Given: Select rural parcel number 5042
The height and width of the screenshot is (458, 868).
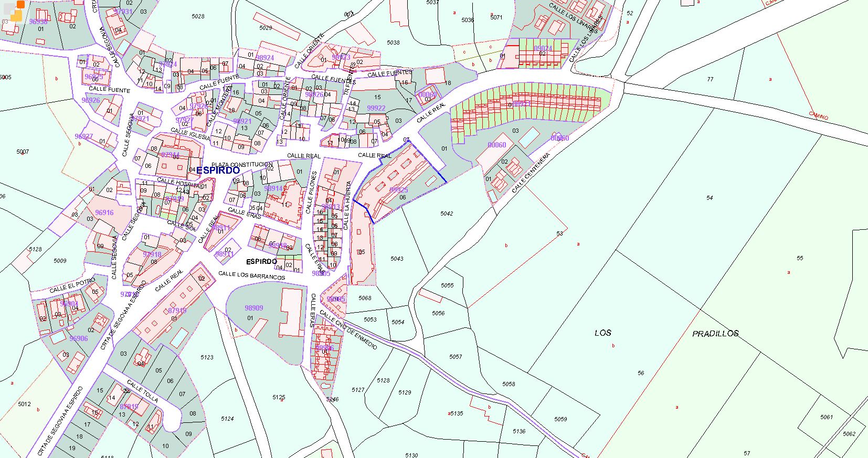Looking at the screenshot, I should [447, 214].
